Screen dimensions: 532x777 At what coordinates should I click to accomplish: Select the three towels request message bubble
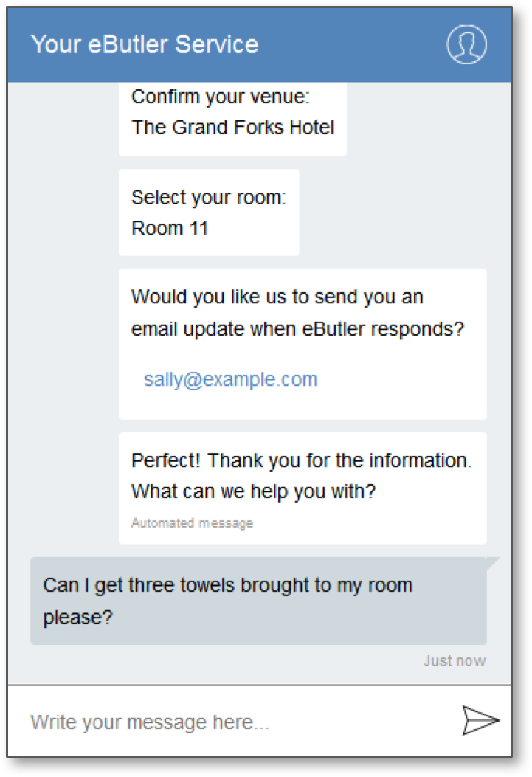click(x=258, y=601)
